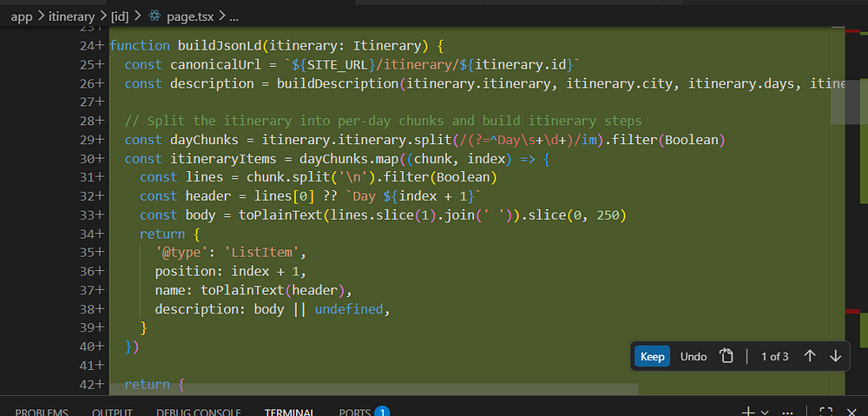The width and height of the screenshot is (868, 416).
Task: Keep the proposed code change
Action: (652, 357)
